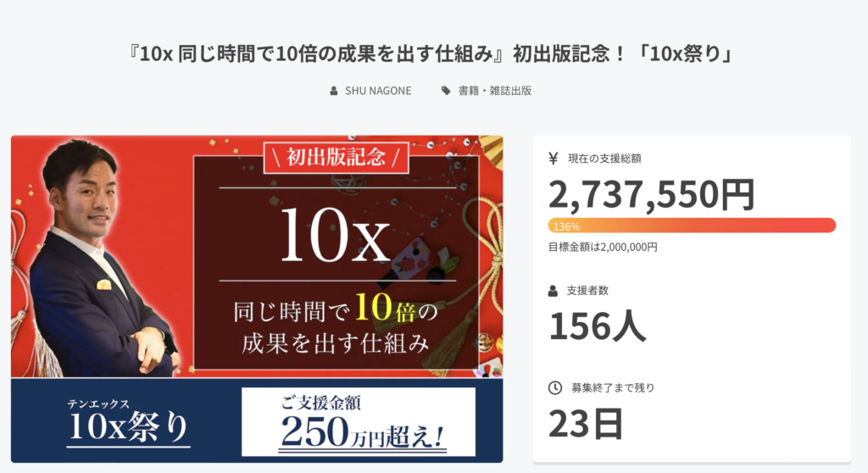Screen dimensions: 868x473
Task: Open the 書籍・雑誌出版 category link
Action: coord(495,91)
